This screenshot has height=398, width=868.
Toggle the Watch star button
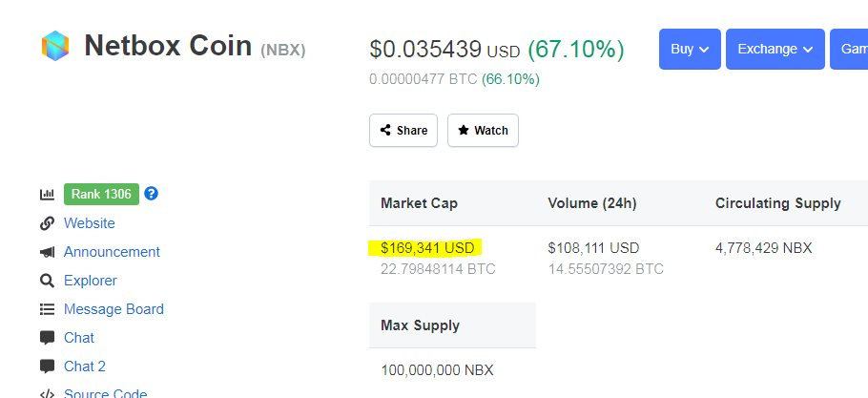(x=483, y=131)
